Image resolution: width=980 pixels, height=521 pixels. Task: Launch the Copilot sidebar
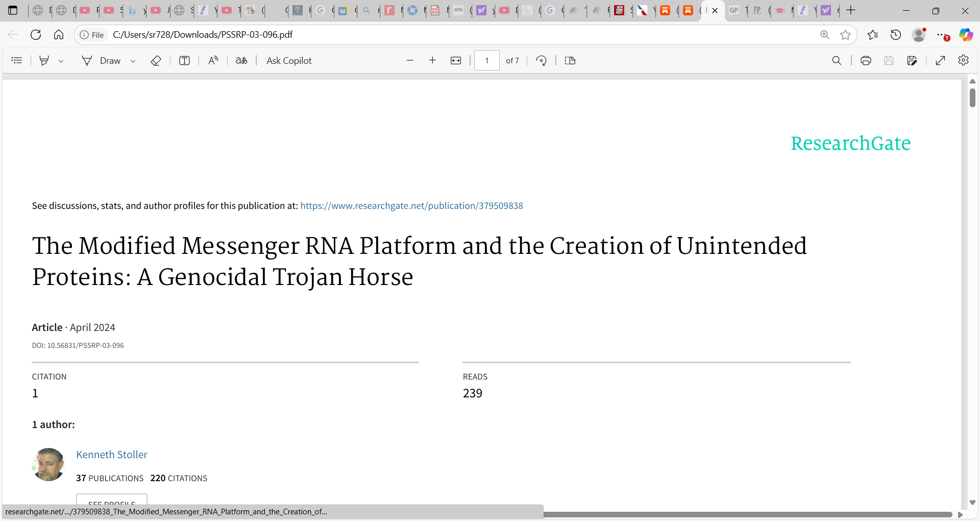(x=966, y=35)
